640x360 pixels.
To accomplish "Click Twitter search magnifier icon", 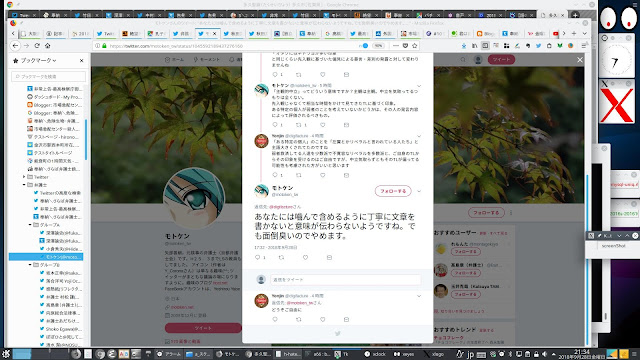I will [463, 60].
